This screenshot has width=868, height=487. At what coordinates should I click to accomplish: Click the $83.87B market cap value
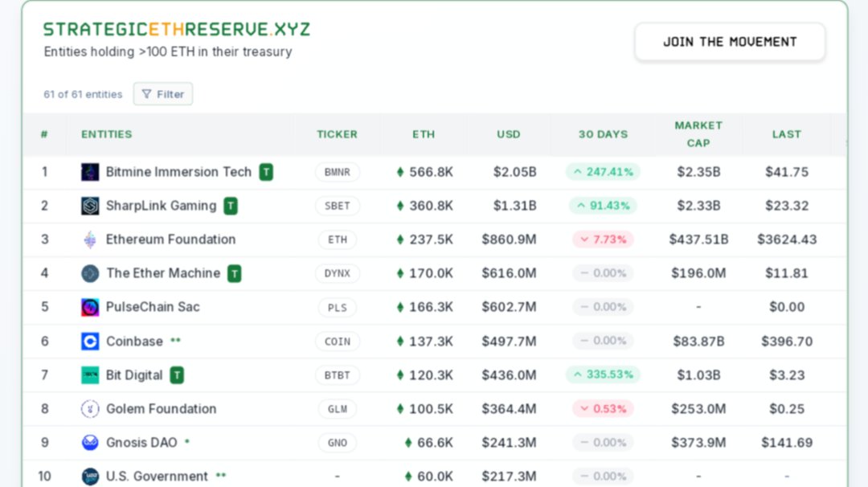pos(698,342)
